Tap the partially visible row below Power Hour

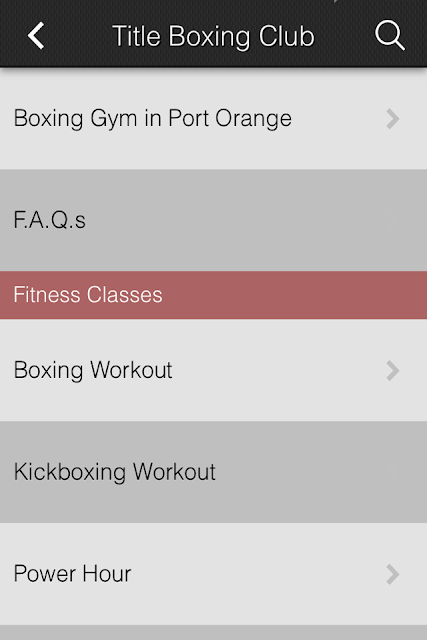click(214, 633)
